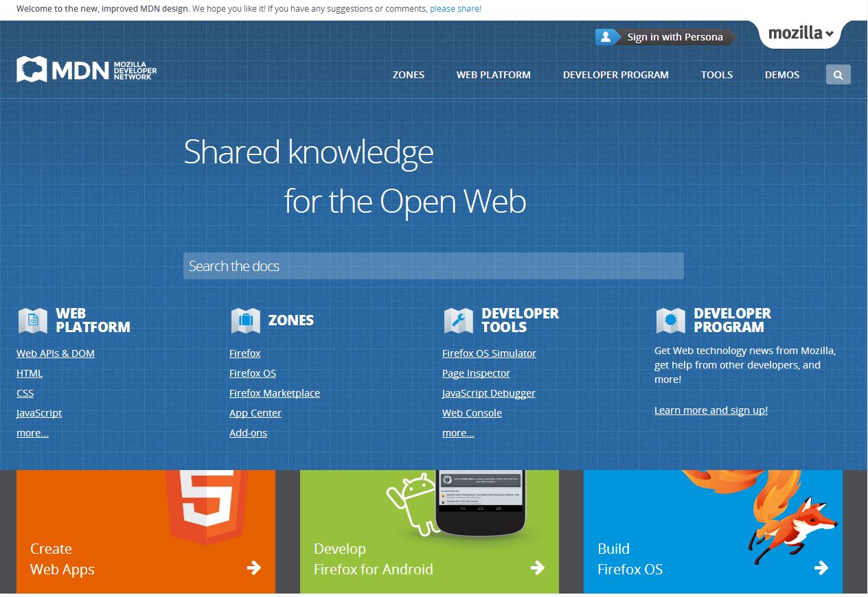The height and width of the screenshot is (597, 868).
Task: Open the Firefox OS Simulator link
Action: click(489, 353)
